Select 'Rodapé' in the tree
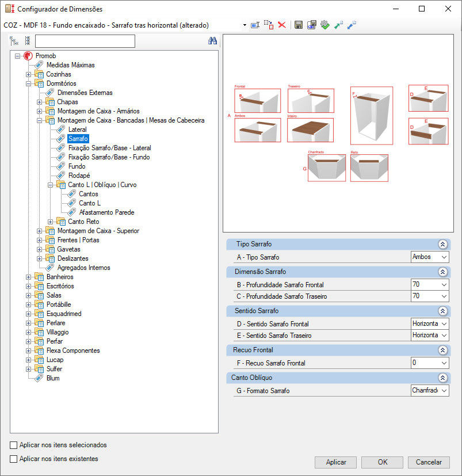The width and height of the screenshot is (462, 476). 79,176
